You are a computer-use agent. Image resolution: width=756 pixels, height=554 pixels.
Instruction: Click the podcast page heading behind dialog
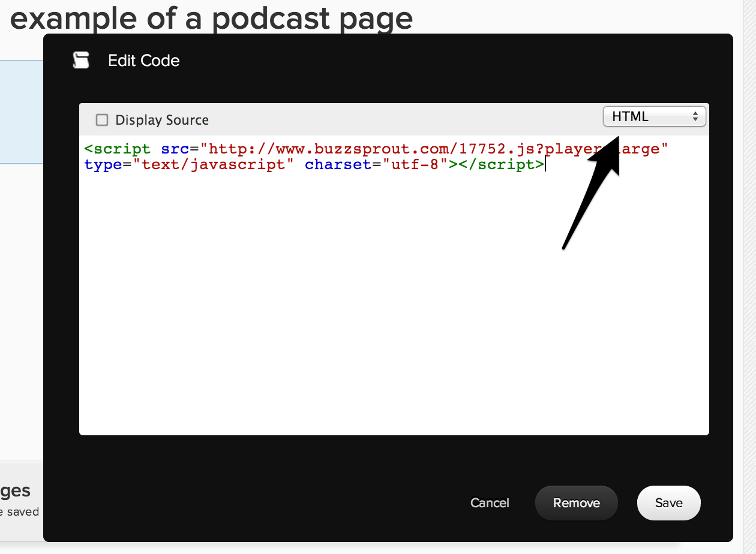point(211,18)
